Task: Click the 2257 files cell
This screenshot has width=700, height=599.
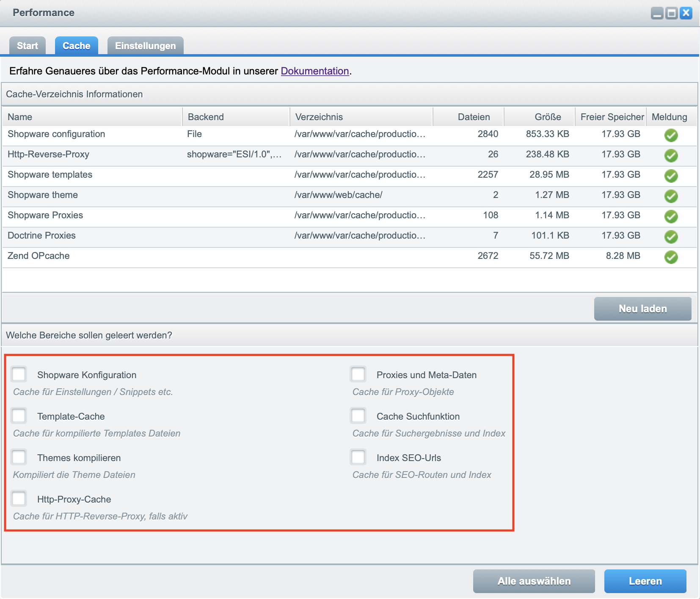Action: coord(488,175)
